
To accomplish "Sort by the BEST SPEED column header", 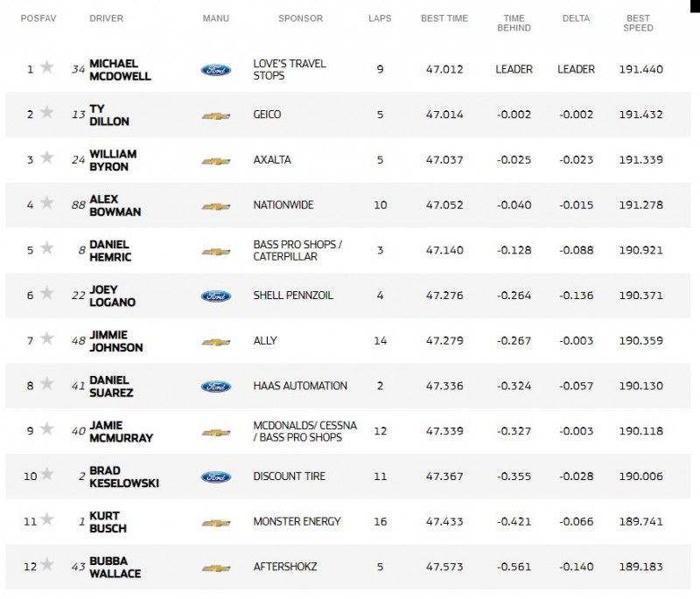I will (x=638, y=23).
